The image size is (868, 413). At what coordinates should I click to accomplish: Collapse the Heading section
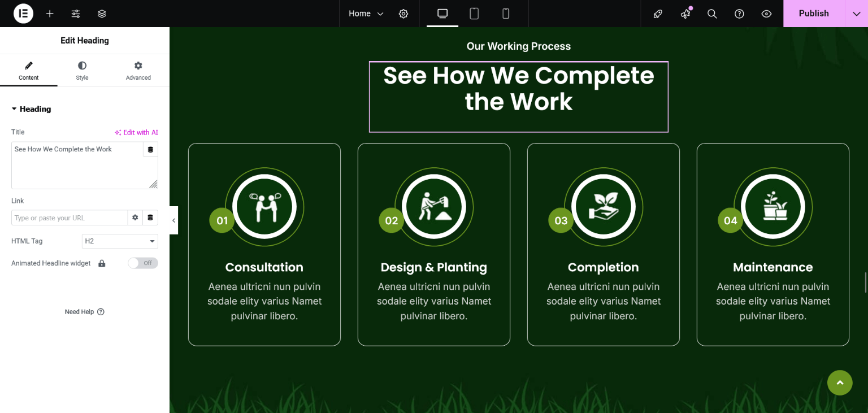(31, 109)
